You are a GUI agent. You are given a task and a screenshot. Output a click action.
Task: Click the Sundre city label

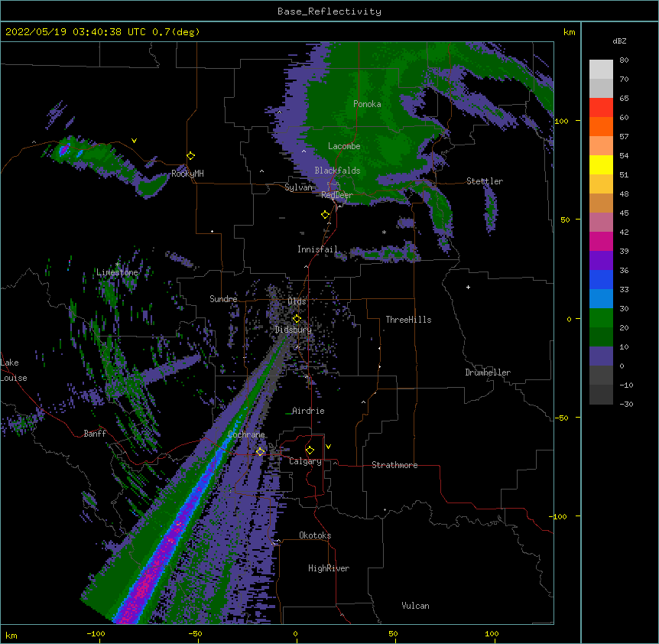223,299
